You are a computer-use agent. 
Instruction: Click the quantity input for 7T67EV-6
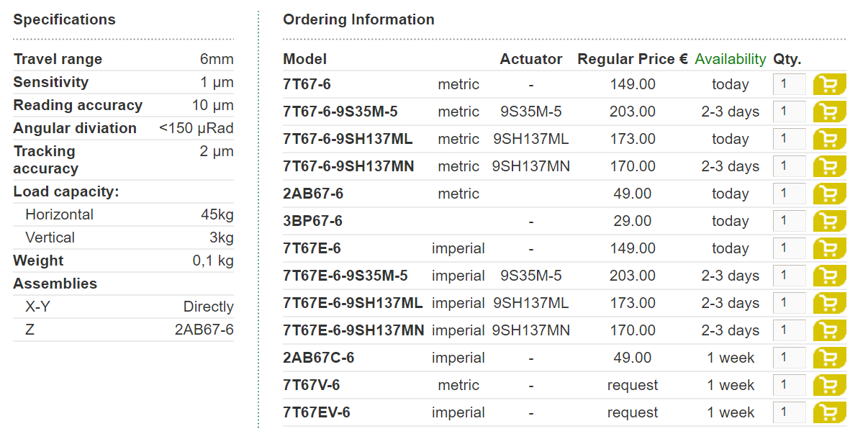(790, 412)
